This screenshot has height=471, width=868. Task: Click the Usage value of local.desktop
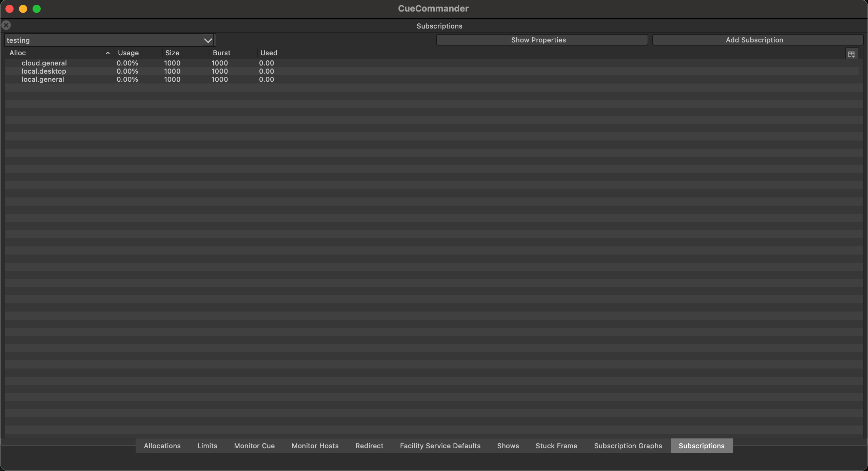tap(127, 71)
